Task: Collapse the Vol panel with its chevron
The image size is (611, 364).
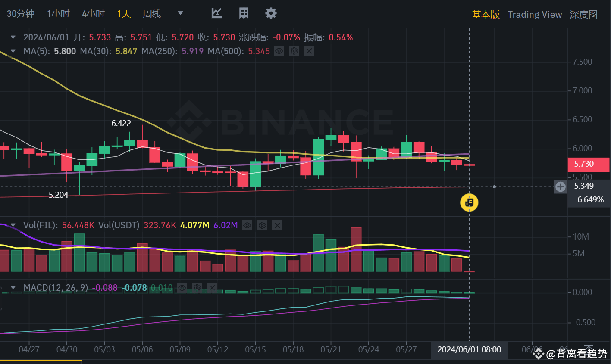Action: pyautogui.click(x=13, y=225)
